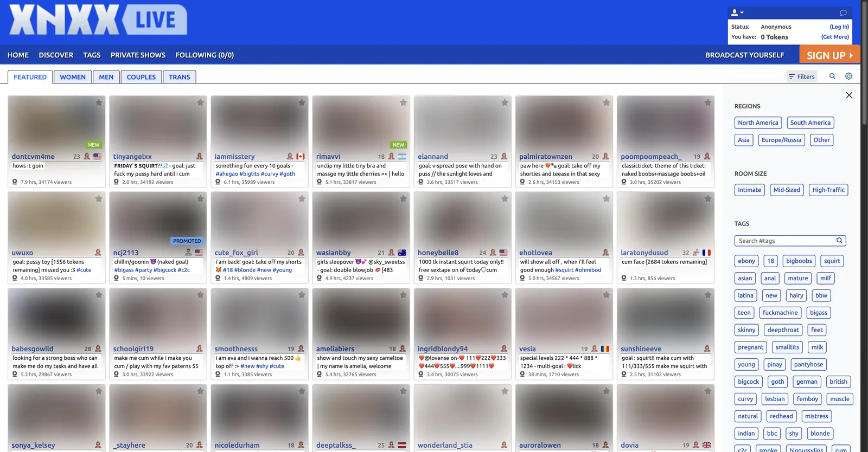
Task: Open Tags in navigation bar
Action: pos(92,55)
